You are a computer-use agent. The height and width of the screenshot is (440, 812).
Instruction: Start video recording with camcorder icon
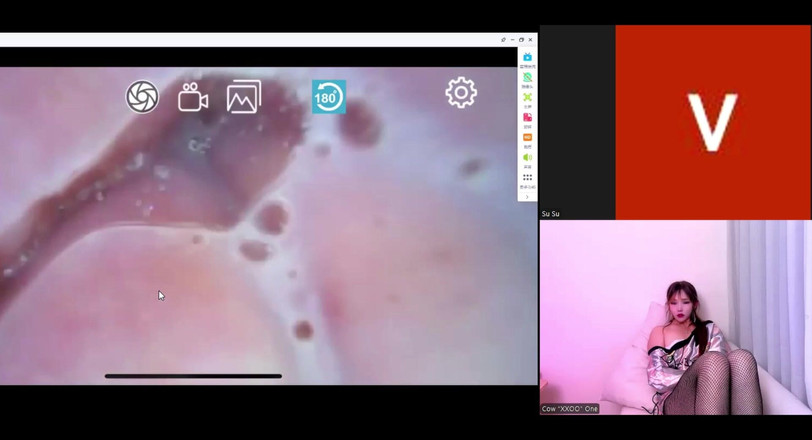[x=192, y=97]
